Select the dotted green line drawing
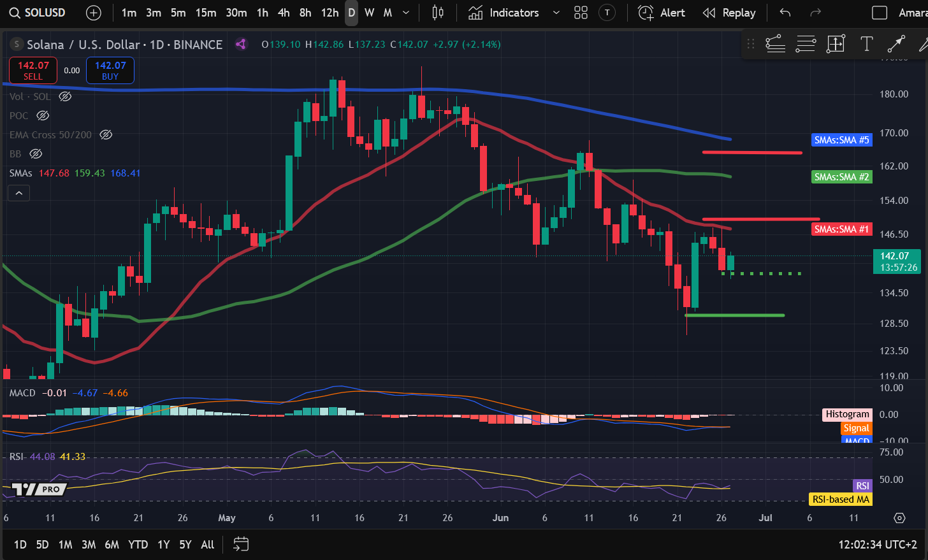928x560 pixels. [x=762, y=273]
